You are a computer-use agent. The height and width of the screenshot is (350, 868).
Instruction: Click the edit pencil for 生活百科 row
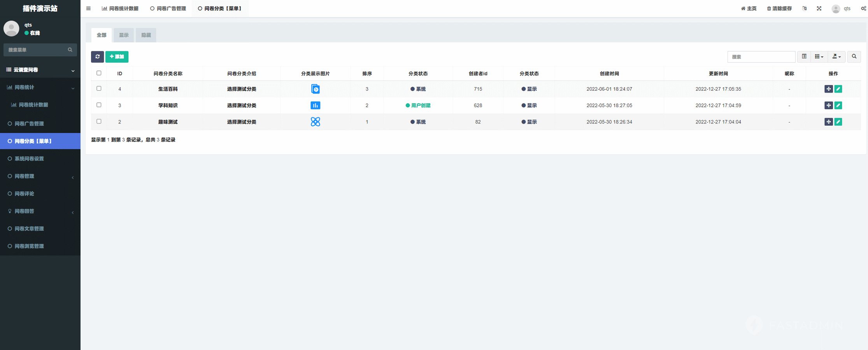point(838,89)
